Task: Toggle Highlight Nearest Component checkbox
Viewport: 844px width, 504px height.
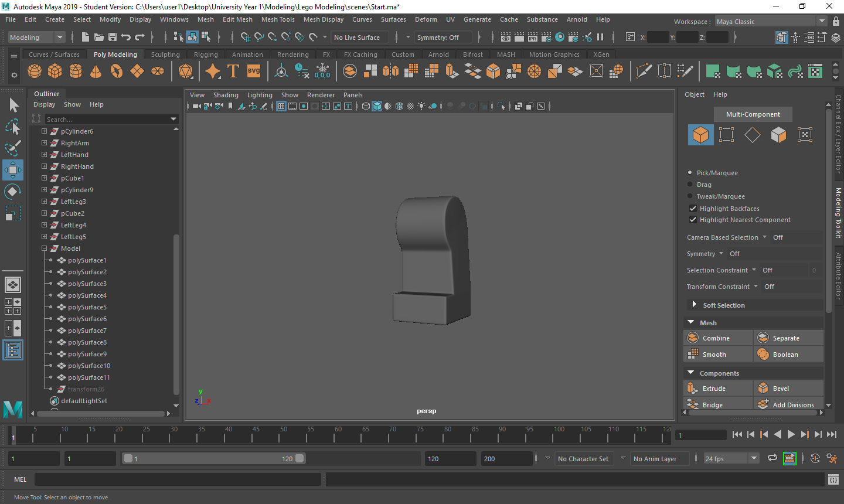Action: (x=693, y=220)
